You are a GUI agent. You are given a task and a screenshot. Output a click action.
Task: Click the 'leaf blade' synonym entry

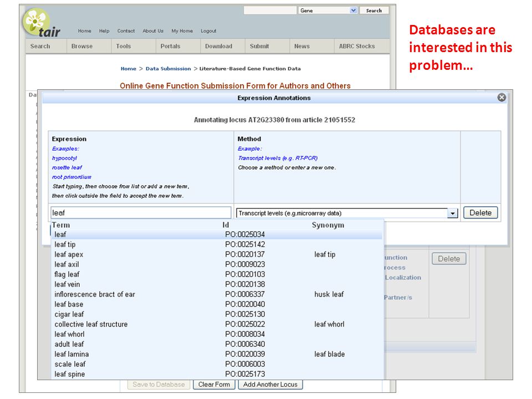coord(329,354)
